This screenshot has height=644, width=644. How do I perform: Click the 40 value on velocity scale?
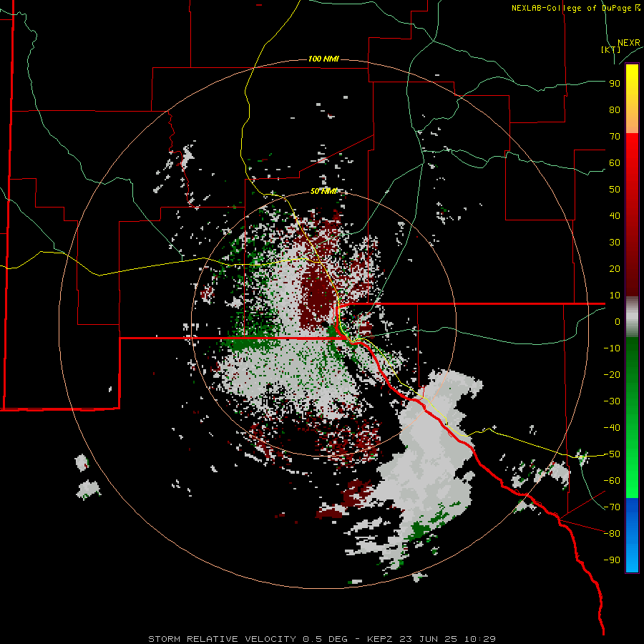pos(615,215)
